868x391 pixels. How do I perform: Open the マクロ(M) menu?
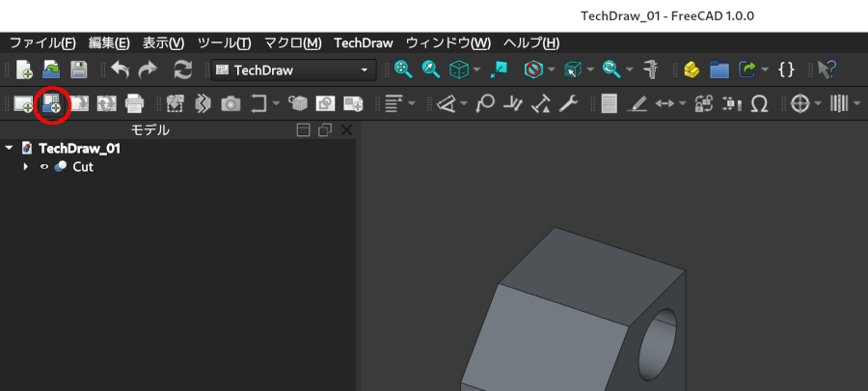(293, 42)
